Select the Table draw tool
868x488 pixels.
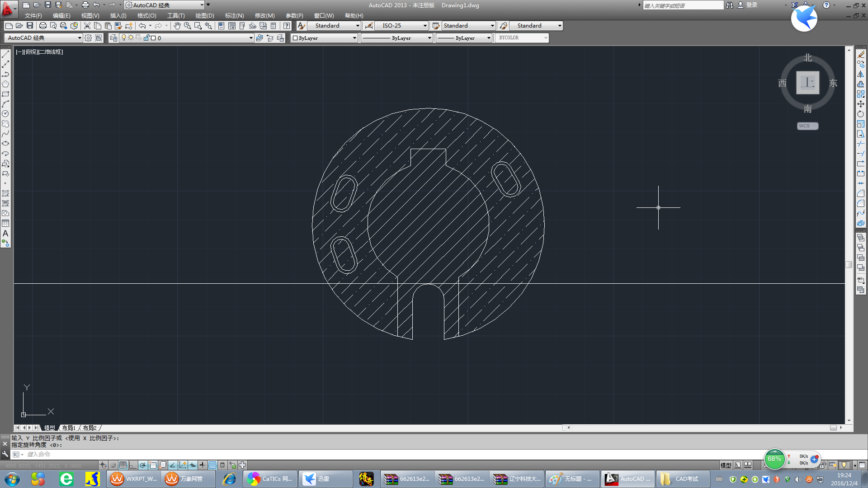[5, 224]
